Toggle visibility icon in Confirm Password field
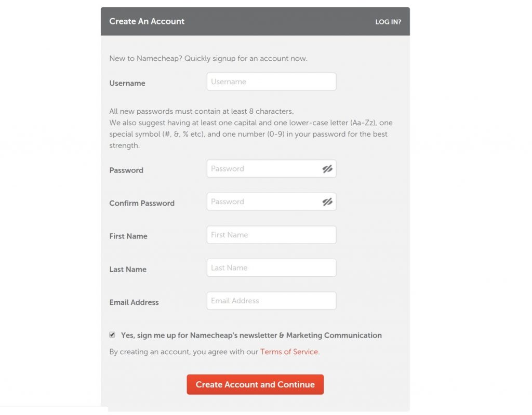Screen dimensions: 532x415 point(327,202)
